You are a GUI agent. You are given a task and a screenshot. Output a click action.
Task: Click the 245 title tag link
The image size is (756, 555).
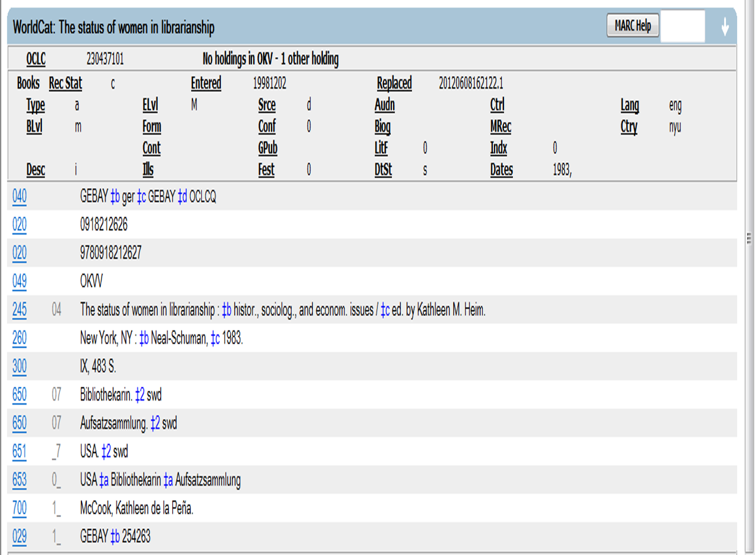[x=20, y=310]
